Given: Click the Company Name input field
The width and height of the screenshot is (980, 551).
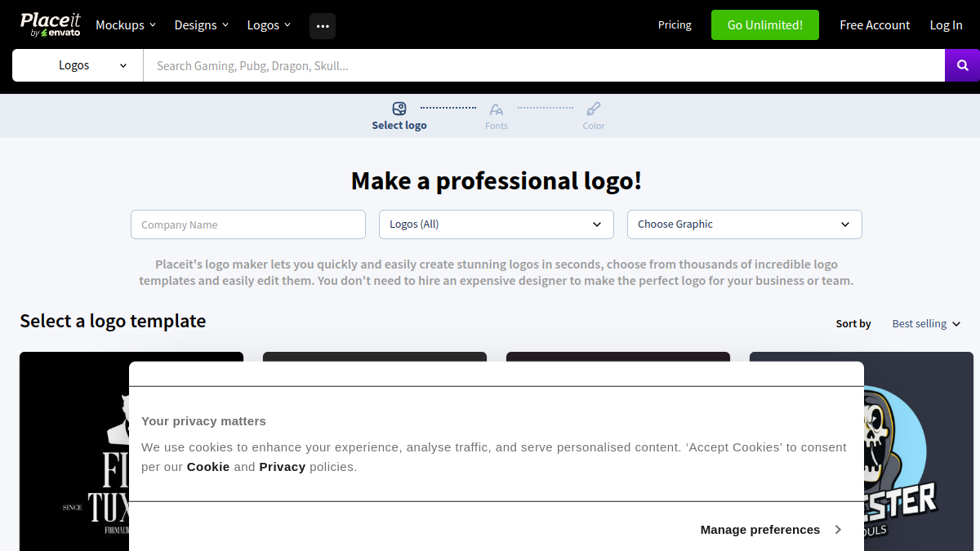Looking at the screenshot, I should [x=248, y=224].
